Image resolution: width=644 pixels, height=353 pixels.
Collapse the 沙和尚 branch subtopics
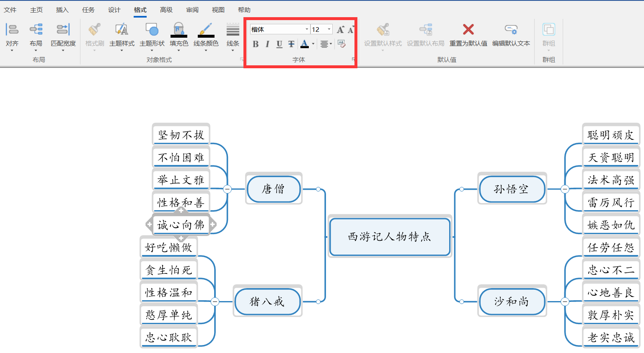[565, 301]
